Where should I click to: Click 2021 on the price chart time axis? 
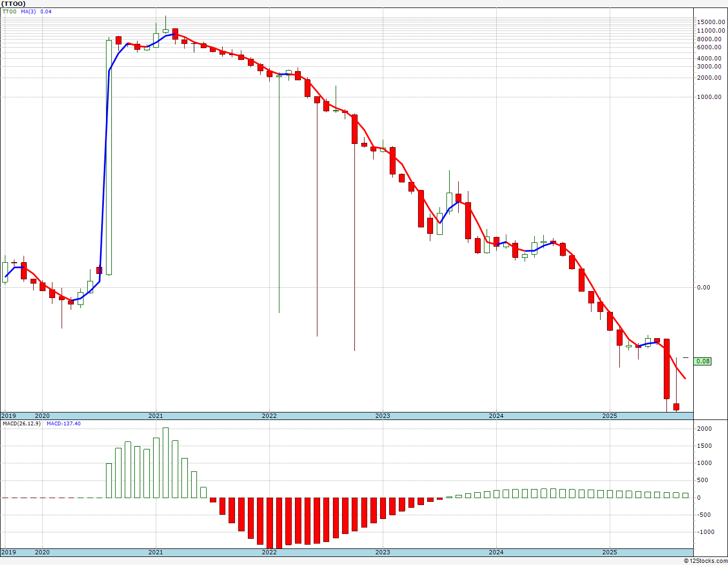pyautogui.click(x=156, y=416)
